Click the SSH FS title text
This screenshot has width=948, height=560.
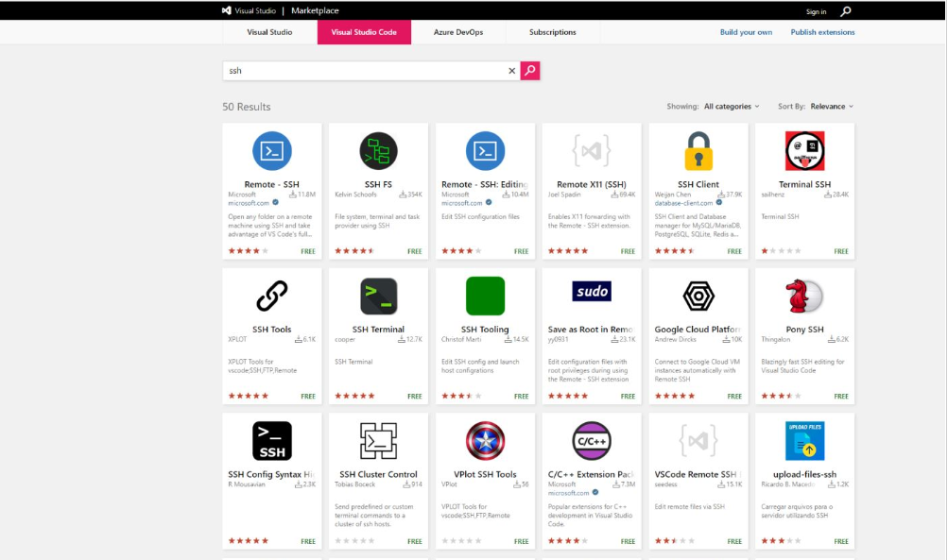click(378, 184)
